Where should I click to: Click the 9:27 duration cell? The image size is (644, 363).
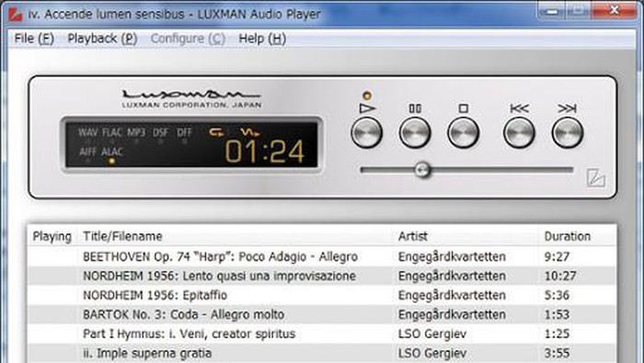click(557, 256)
